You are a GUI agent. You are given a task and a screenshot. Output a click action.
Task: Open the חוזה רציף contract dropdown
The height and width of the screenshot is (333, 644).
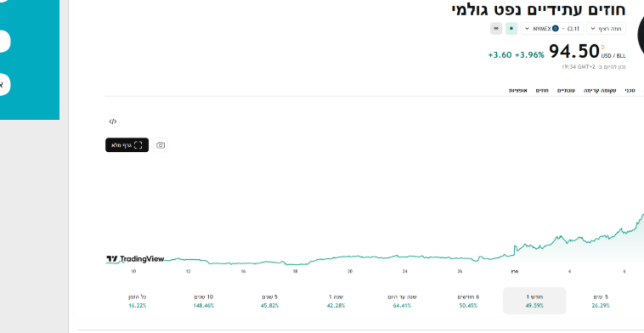(607, 28)
